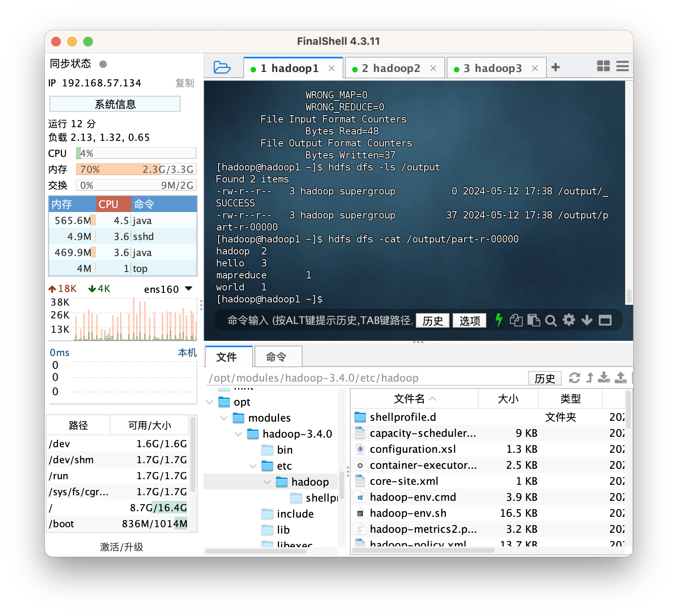
Task: Close the hadoop1 tab
Action: [331, 68]
